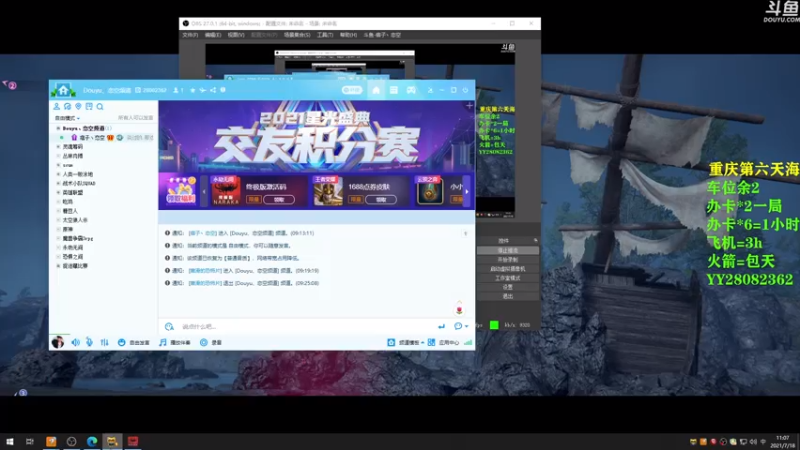Show next reward card with right arrow

[x=466, y=191]
